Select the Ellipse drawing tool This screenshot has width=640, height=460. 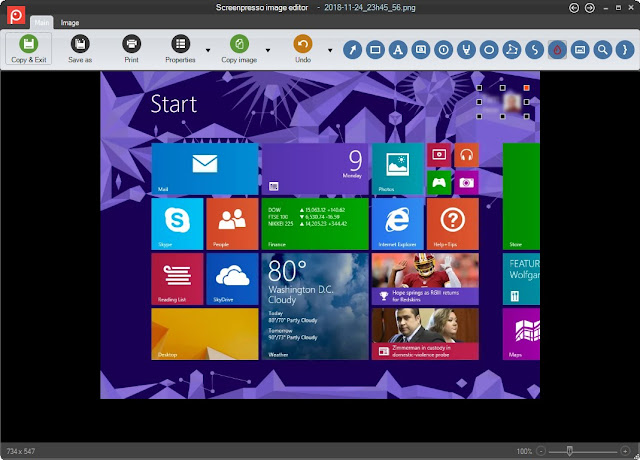point(489,50)
